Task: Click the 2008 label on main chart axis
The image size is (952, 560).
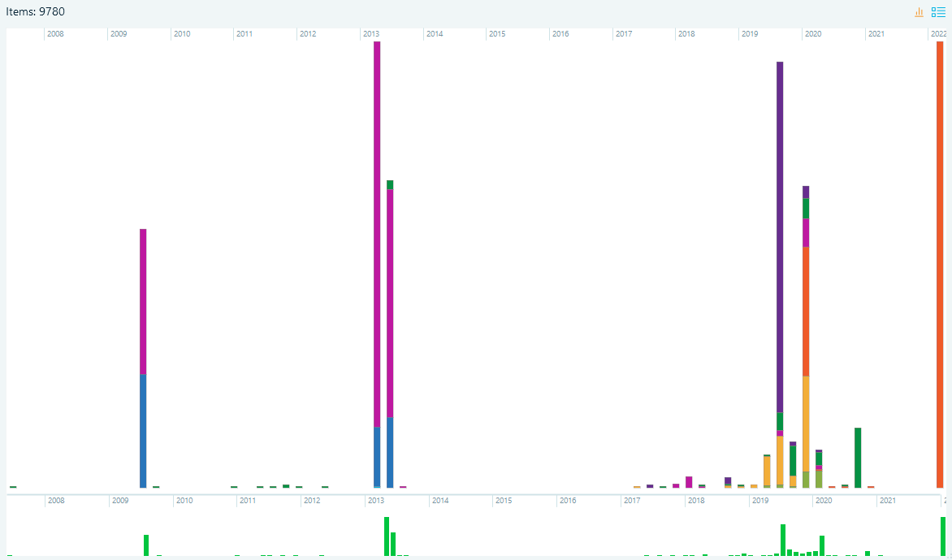Action: click(x=55, y=34)
